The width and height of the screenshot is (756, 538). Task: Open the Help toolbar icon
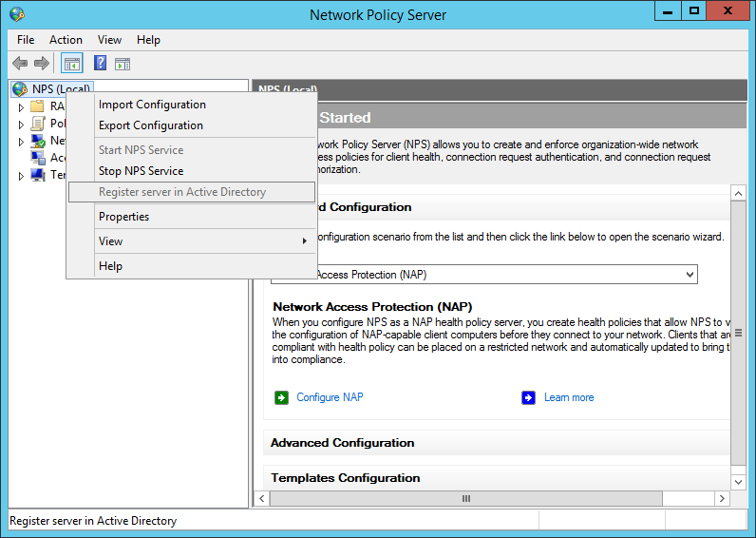101,63
